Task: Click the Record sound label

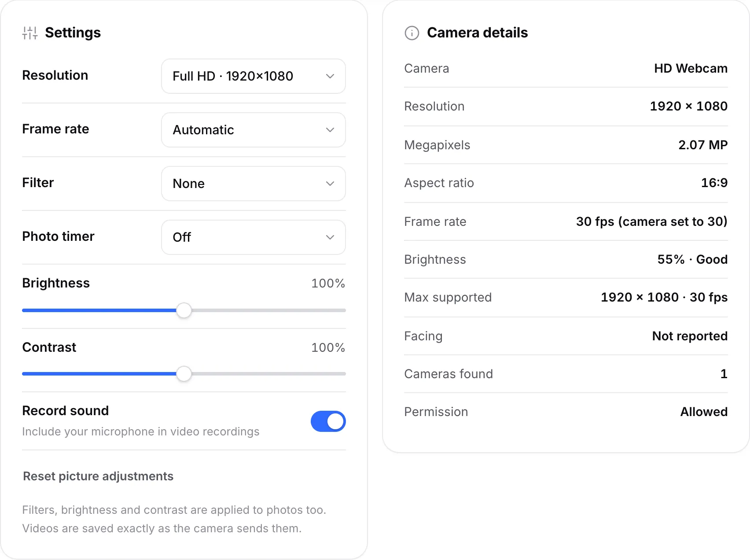Action: pyautogui.click(x=66, y=411)
